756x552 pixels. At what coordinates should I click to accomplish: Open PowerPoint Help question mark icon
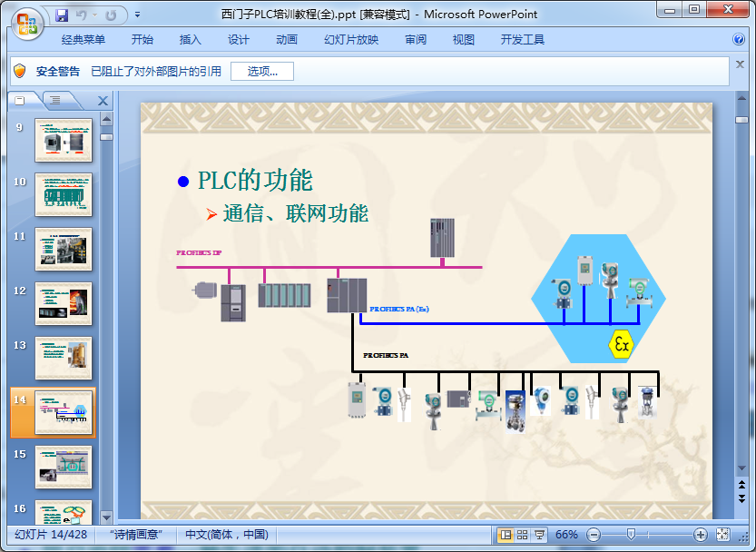click(738, 39)
